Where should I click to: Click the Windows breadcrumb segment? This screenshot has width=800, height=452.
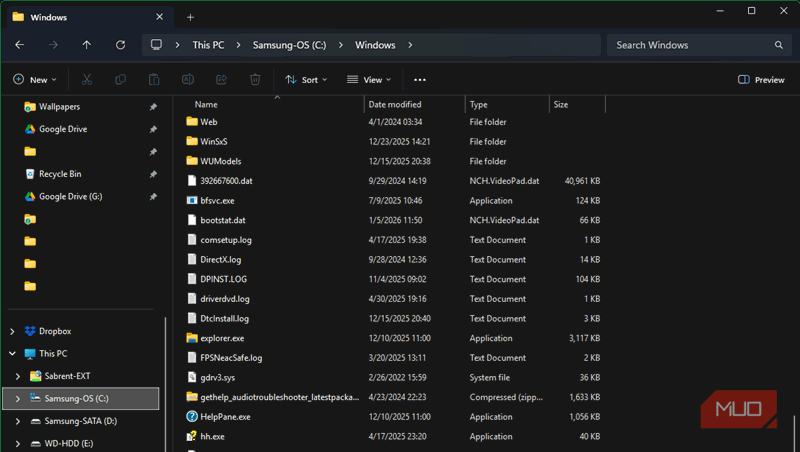pyautogui.click(x=375, y=45)
